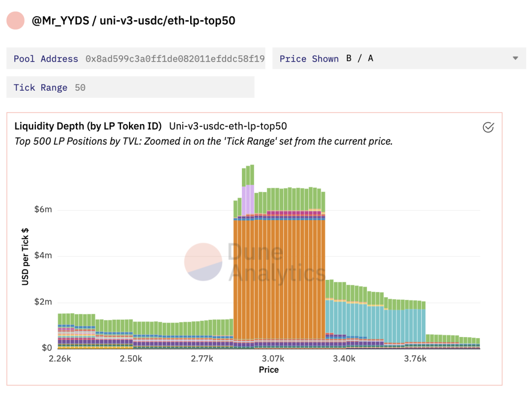Image resolution: width=532 pixels, height=405 pixels.
Task: Click the verified checkmark icon on chart
Action: click(x=488, y=127)
